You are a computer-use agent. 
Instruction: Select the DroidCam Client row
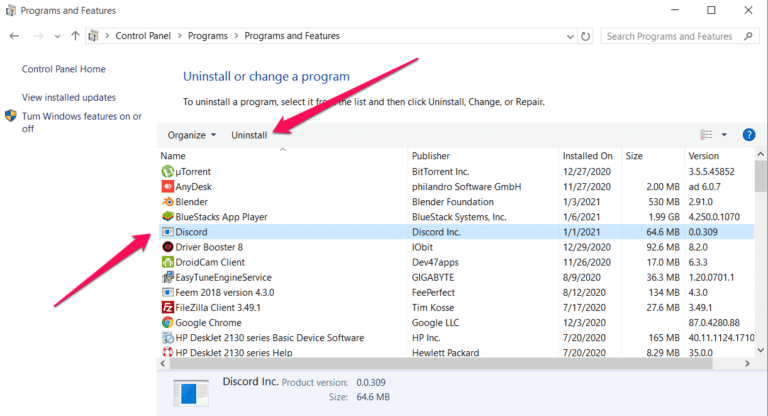click(456, 262)
